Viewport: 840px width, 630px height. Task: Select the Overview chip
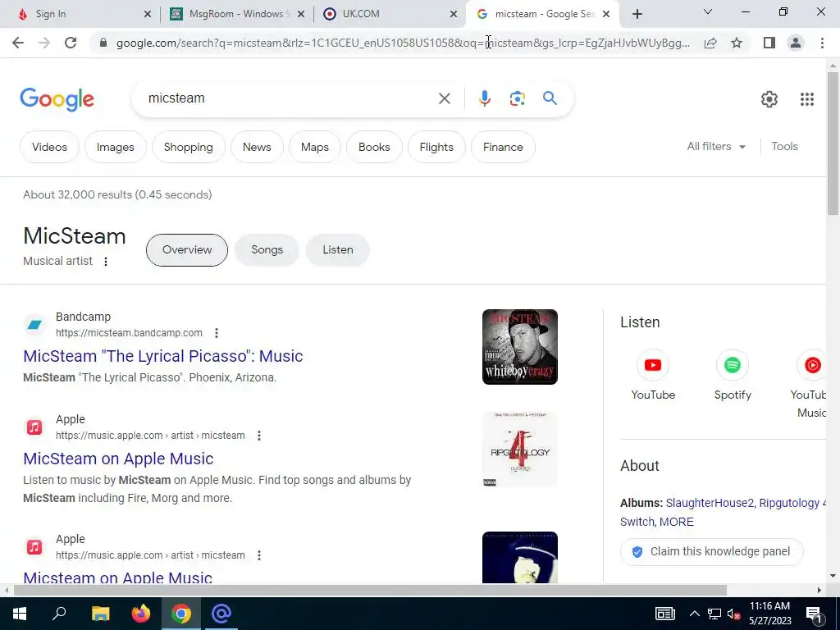point(187,250)
